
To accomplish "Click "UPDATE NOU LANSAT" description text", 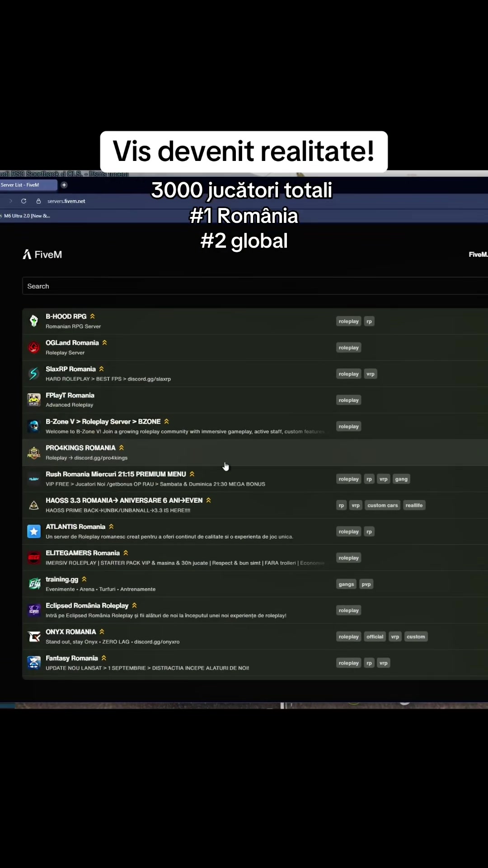I will [147, 668].
